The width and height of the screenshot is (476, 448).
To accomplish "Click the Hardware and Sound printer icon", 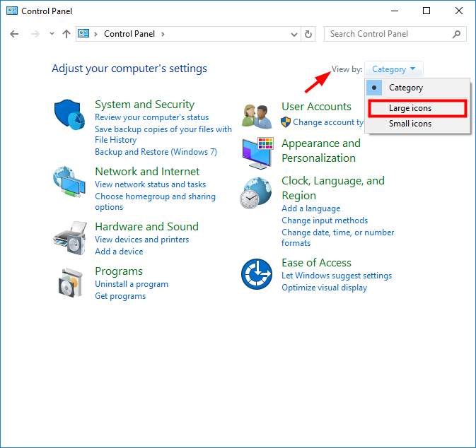I will pos(69,237).
